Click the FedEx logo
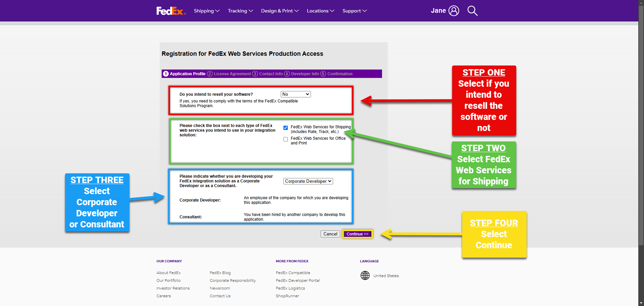The width and height of the screenshot is (644, 306). pyautogui.click(x=171, y=11)
